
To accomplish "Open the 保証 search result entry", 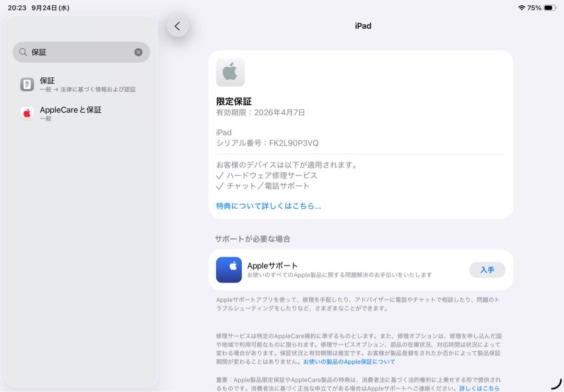I will pyautogui.click(x=68, y=84).
